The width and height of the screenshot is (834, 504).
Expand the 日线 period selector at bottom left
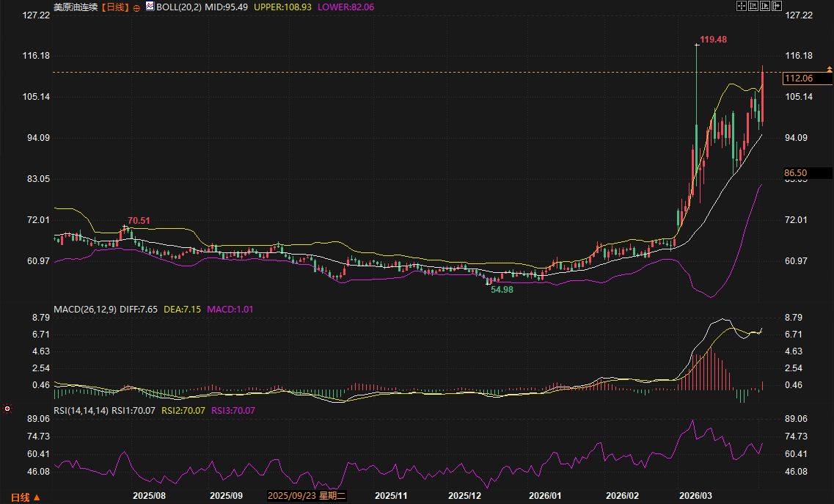pyautogui.click(x=25, y=497)
